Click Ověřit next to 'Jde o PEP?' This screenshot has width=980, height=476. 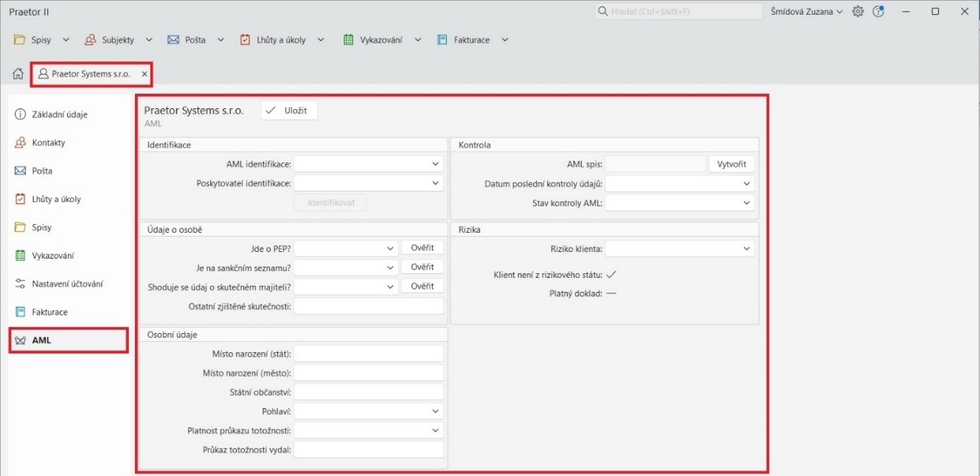422,248
